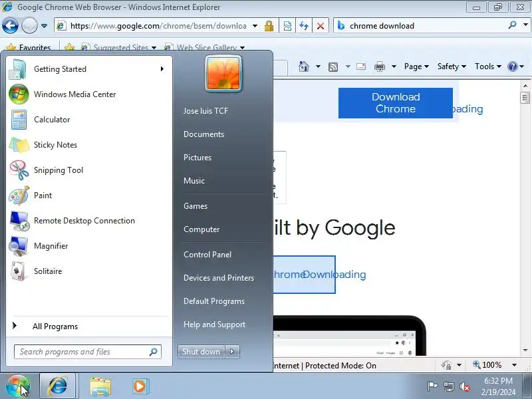Click the Stop loading icon
The image size is (532, 399).
321,26
